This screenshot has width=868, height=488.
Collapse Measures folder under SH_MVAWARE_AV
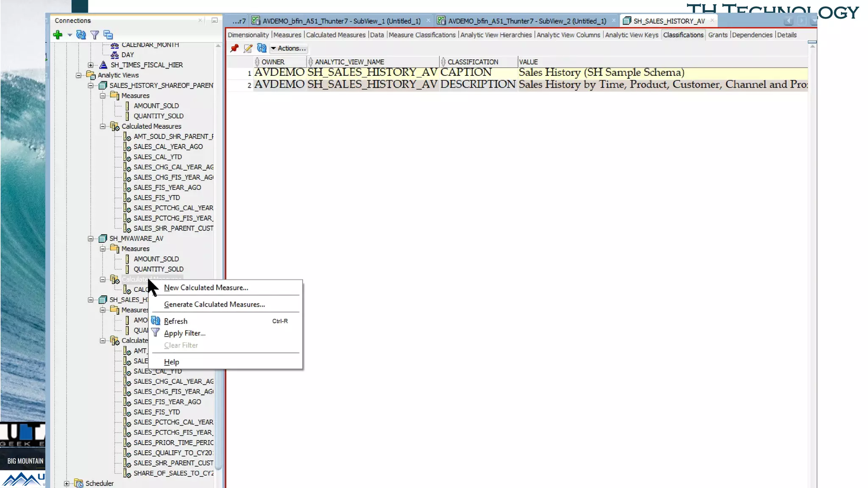103,249
